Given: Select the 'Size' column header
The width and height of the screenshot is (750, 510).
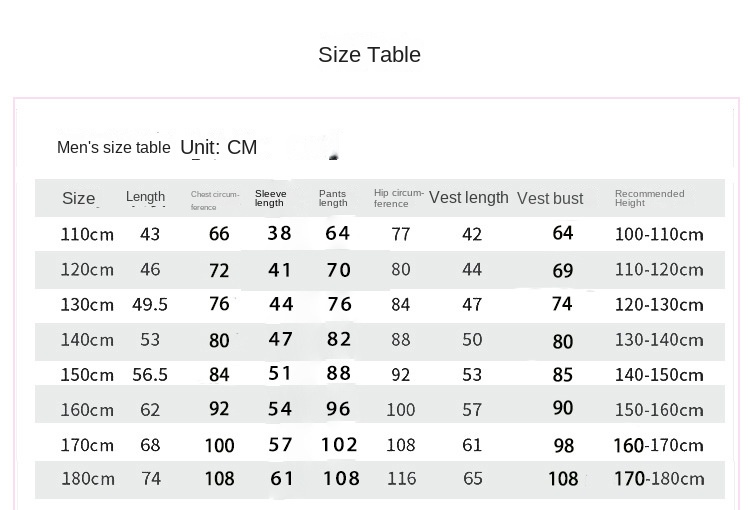Looking at the screenshot, I should (x=79, y=198).
